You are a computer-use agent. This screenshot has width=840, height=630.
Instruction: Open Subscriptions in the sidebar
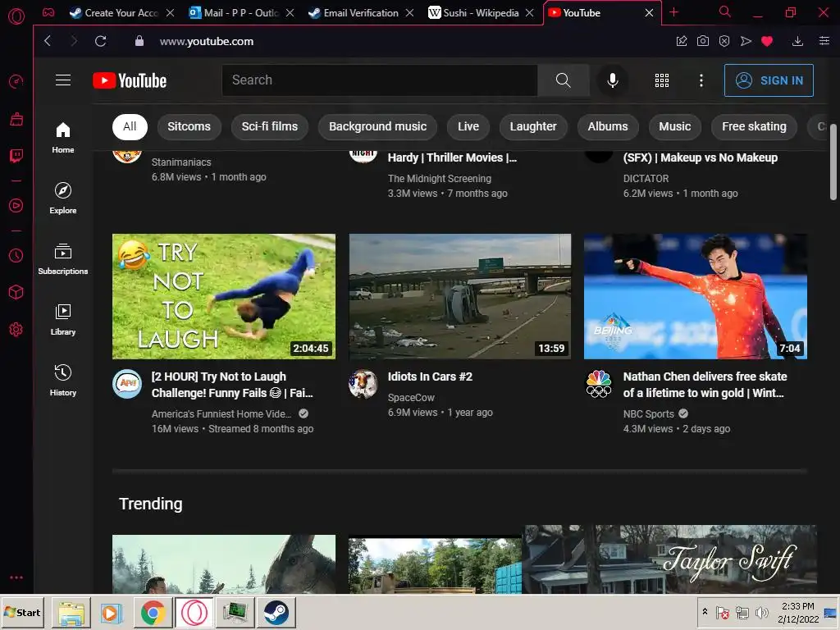click(x=62, y=258)
